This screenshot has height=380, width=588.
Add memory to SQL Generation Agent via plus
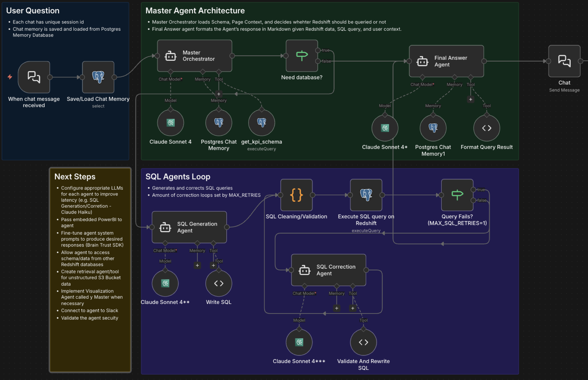[x=197, y=265]
